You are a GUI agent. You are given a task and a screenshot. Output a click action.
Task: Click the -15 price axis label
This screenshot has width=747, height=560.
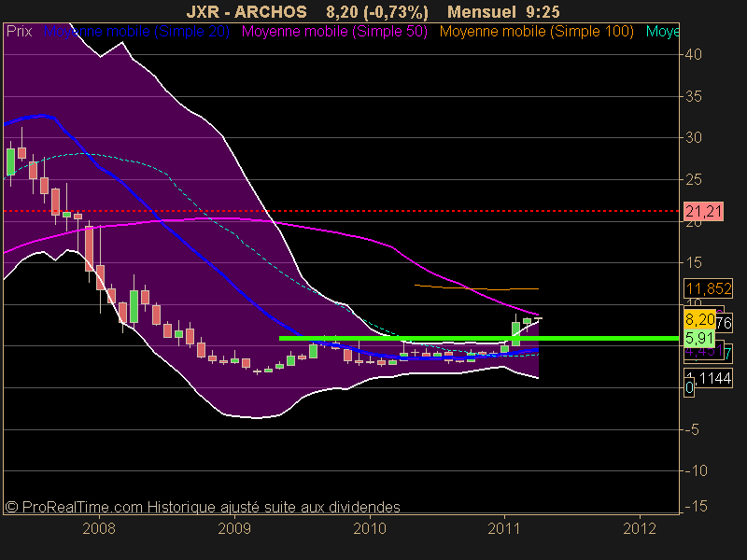[x=696, y=506]
